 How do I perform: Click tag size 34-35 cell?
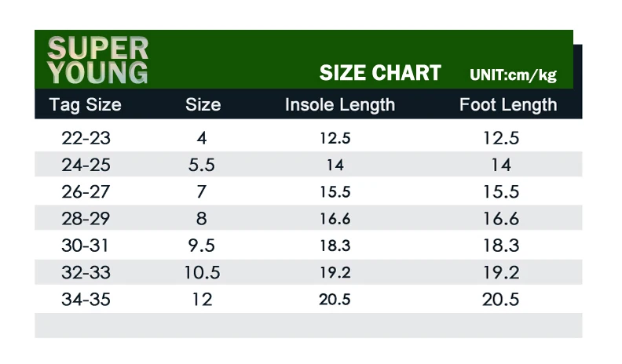click(86, 300)
